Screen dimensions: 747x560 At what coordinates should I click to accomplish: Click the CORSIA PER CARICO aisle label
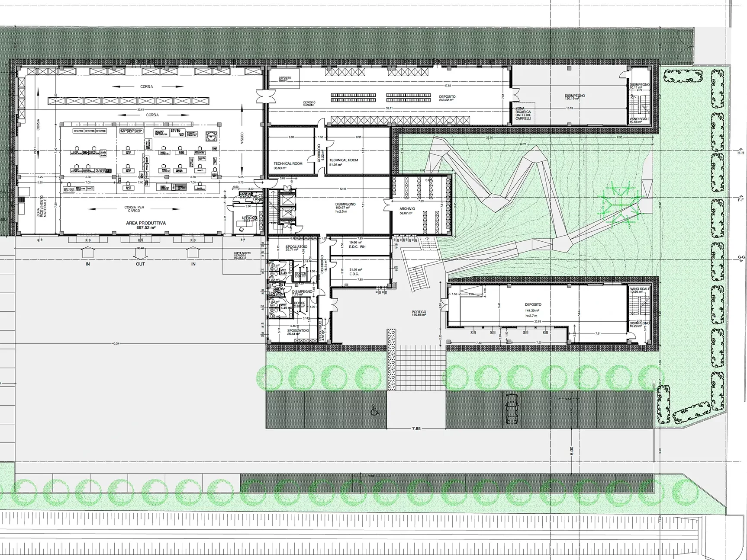pos(134,209)
